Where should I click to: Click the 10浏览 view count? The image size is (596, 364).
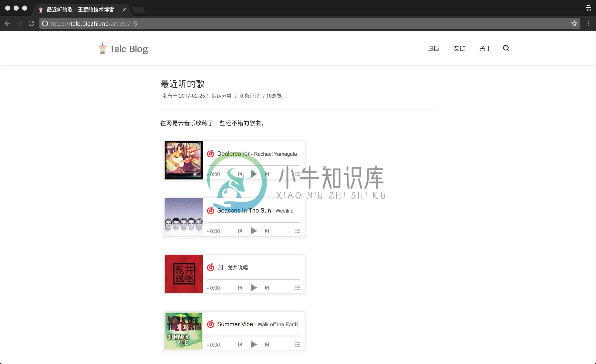tap(274, 96)
